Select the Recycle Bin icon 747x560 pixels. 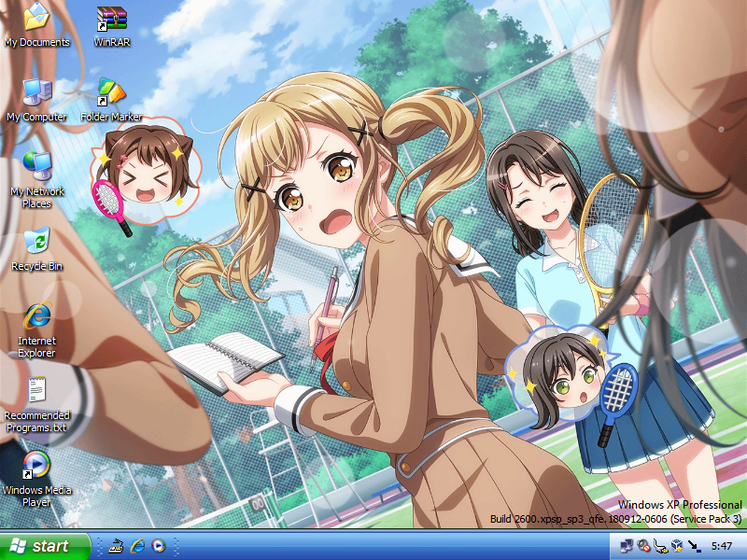coord(36,249)
